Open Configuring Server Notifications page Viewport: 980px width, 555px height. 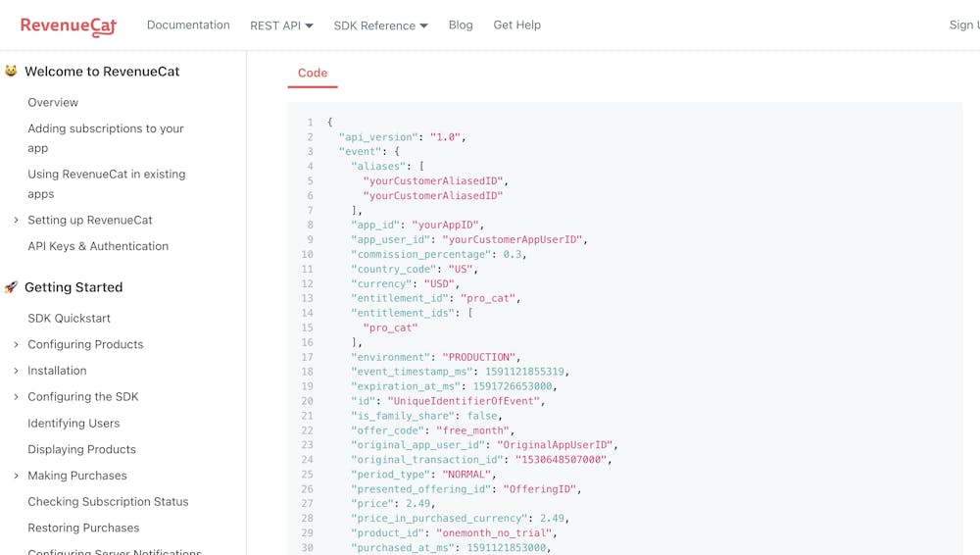coord(115,551)
